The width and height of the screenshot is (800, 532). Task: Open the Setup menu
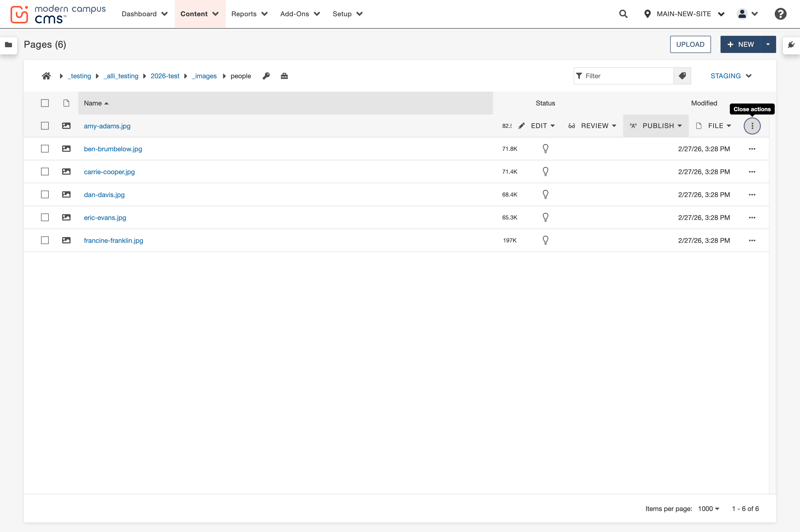pos(347,14)
